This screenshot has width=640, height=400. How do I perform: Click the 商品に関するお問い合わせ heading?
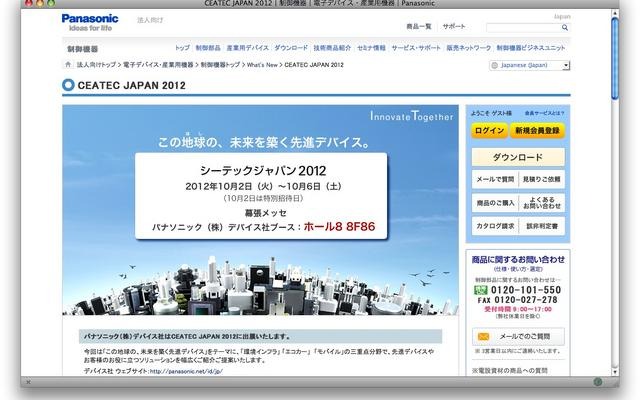pyautogui.click(x=518, y=260)
